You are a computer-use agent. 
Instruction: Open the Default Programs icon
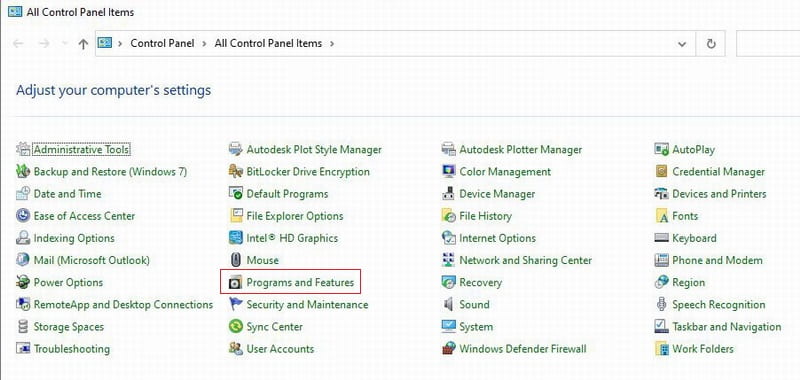click(x=235, y=194)
